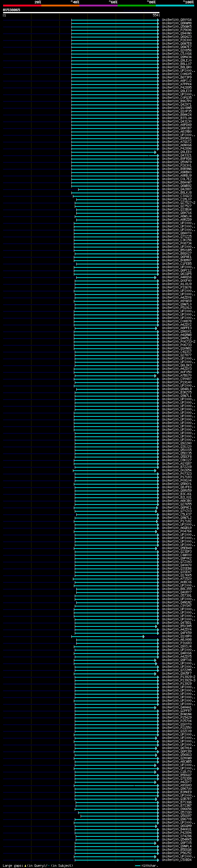This screenshot has width=197, height=868.
Task: Select hit label UniRef100_P04764
Action: 177,531
